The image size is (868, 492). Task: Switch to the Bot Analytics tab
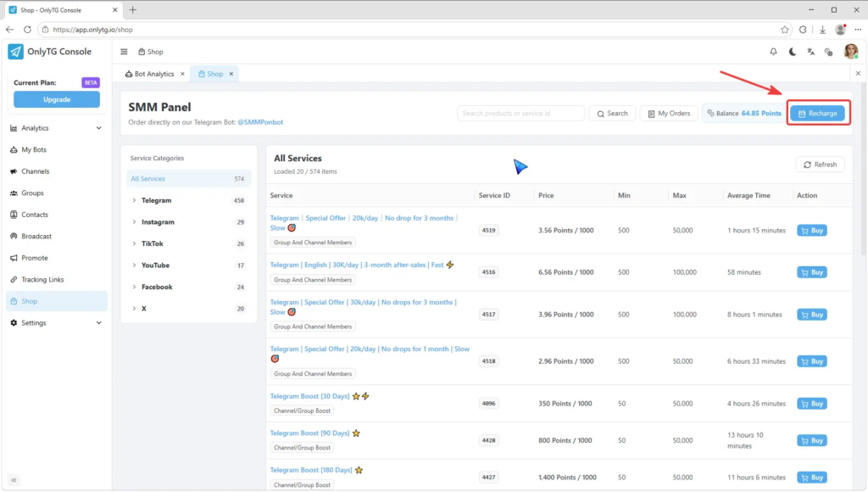(149, 74)
